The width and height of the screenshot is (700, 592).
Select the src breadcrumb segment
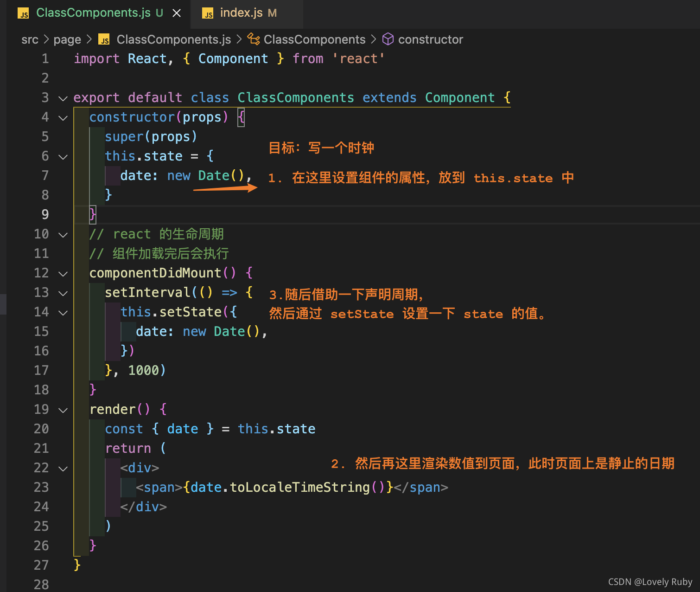pos(30,39)
